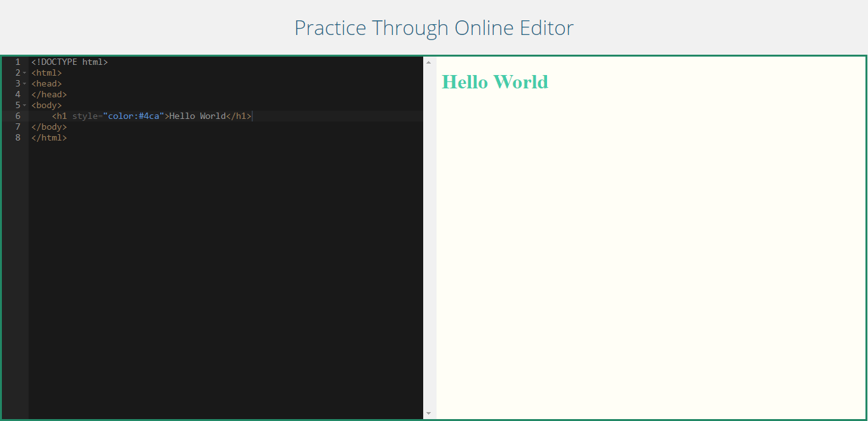Collapse the <body> section code fold
The width and height of the screenshot is (868, 421).
(24, 105)
